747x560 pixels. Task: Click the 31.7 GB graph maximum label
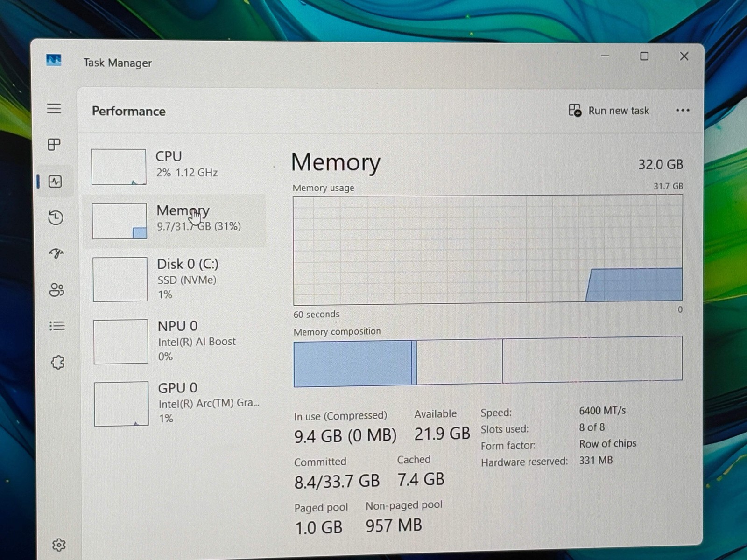668,186
